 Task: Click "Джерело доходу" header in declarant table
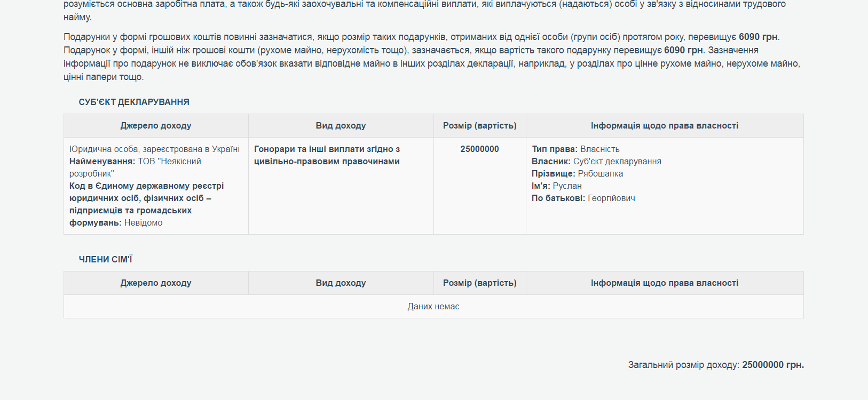coord(155,126)
